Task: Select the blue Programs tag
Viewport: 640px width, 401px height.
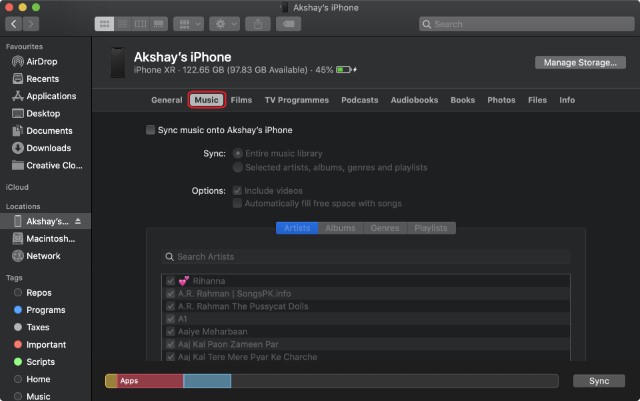Action: click(x=45, y=310)
